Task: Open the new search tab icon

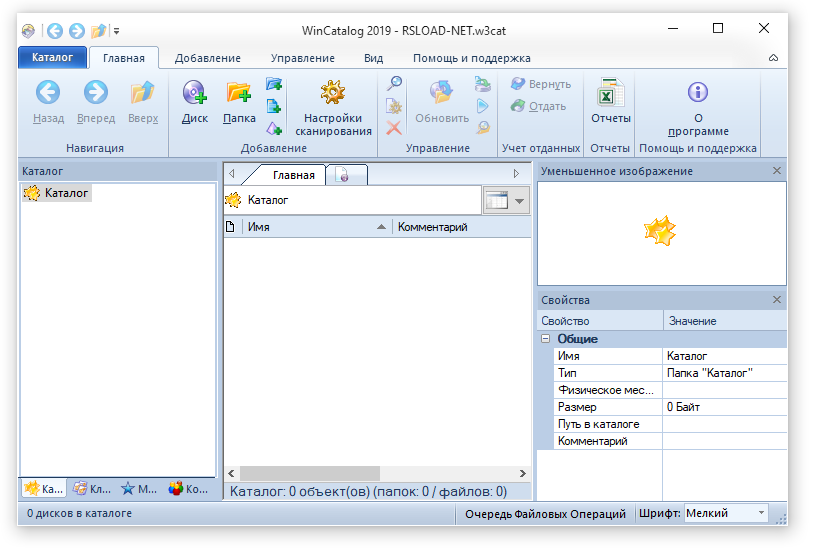Action: click(342, 175)
